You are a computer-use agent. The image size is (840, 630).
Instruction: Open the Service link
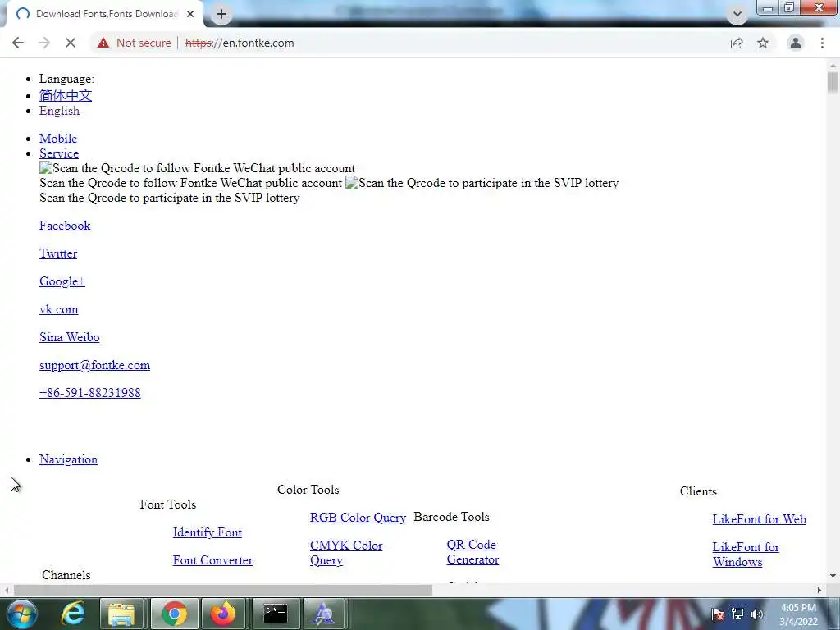click(59, 153)
